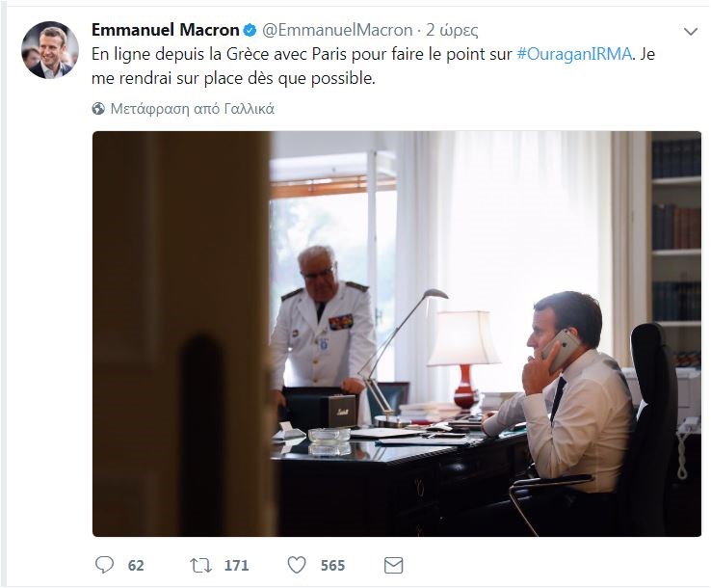Enlarge the attached office photo

396,334
